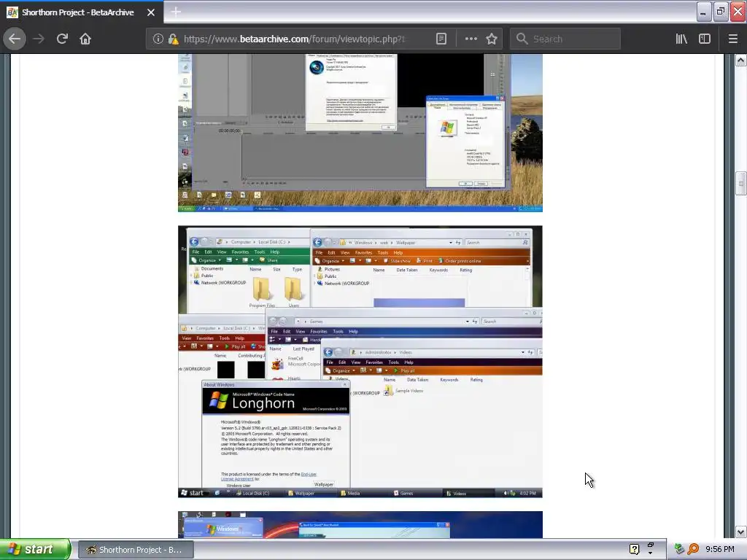Open a new tab with plus button
Screen dimensions: 747x560
(176, 12)
